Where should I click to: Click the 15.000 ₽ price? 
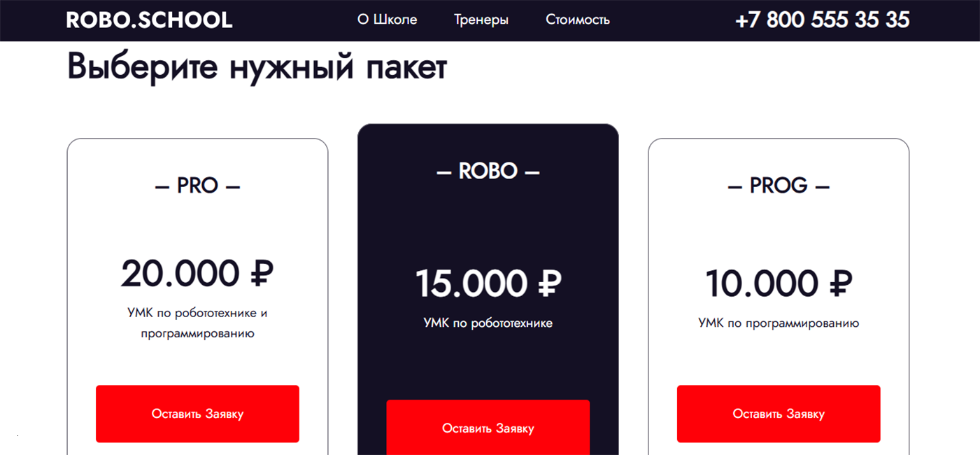pos(488,283)
